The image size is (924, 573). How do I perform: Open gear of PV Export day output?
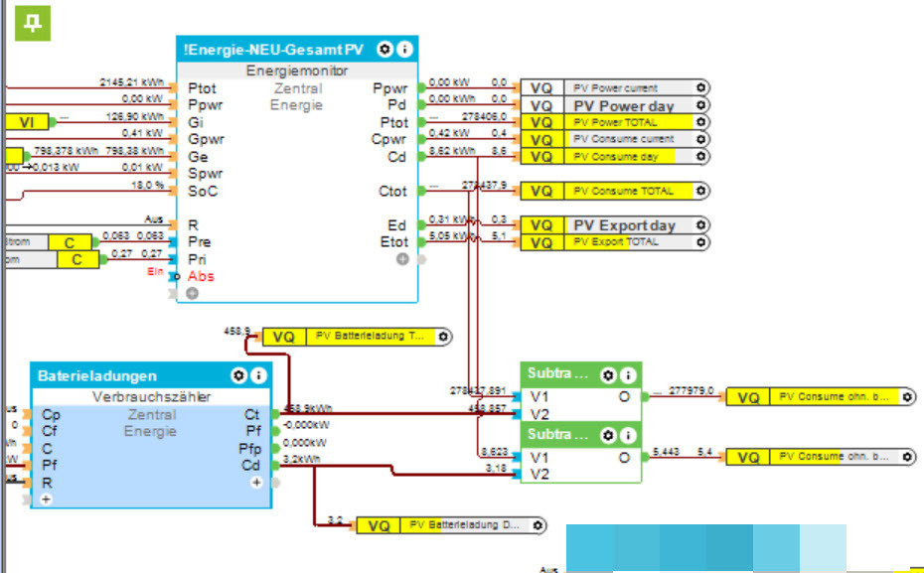coord(700,225)
